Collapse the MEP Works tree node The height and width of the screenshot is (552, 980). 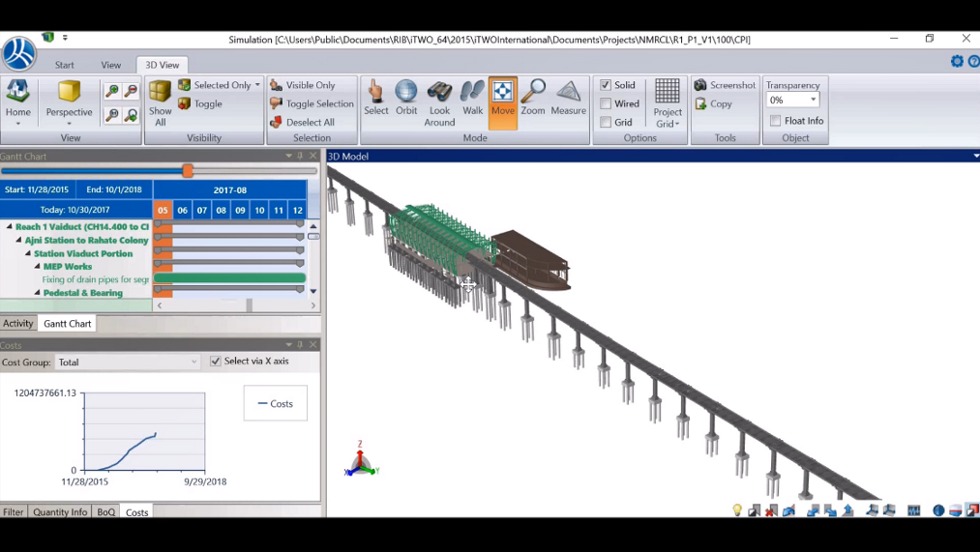pos(38,267)
